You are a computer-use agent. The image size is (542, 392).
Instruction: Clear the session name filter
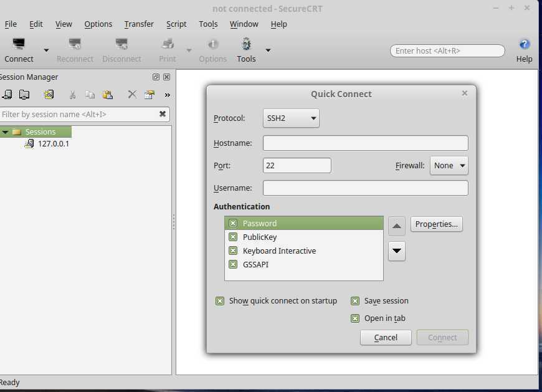click(x=163, y=113)
